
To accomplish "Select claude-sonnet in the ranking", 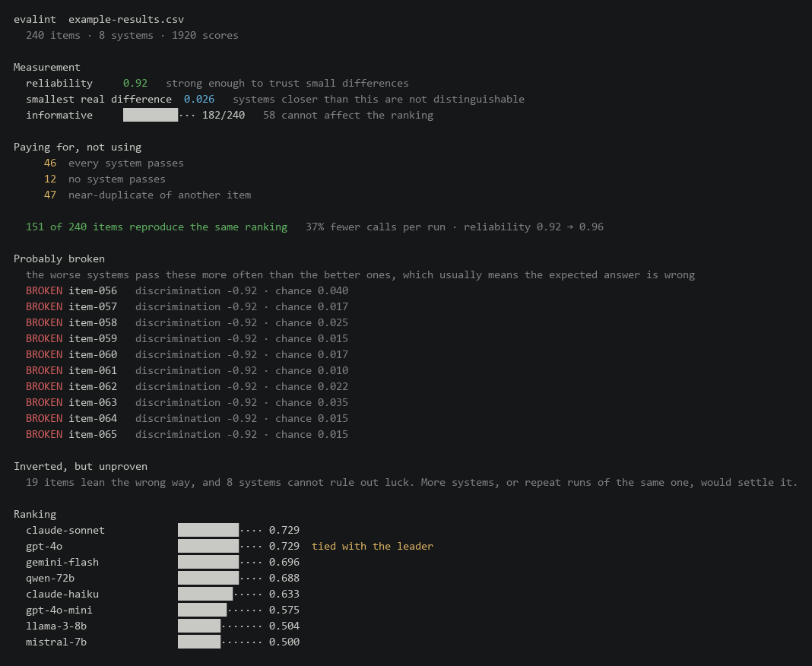I will tap(65, 531).
